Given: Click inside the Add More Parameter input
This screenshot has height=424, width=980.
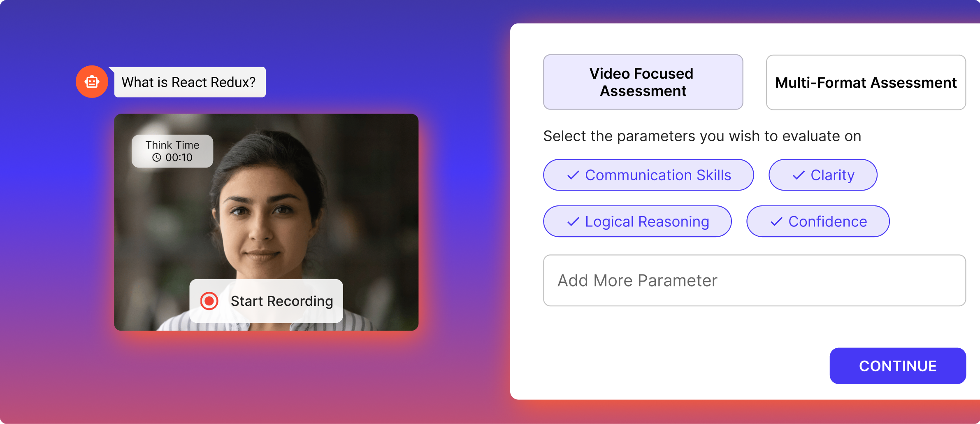Looking at the screenshot, I should click(x=755, y=280).
